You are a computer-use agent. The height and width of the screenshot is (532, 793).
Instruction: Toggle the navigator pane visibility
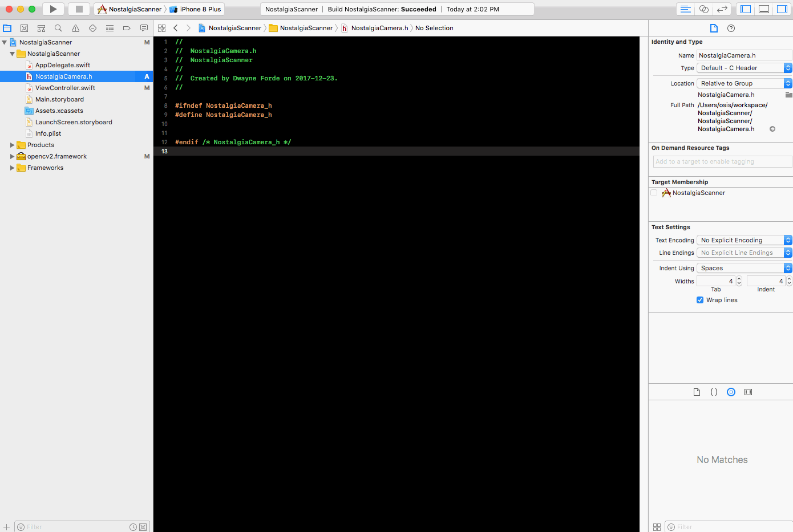click(746, 9)
